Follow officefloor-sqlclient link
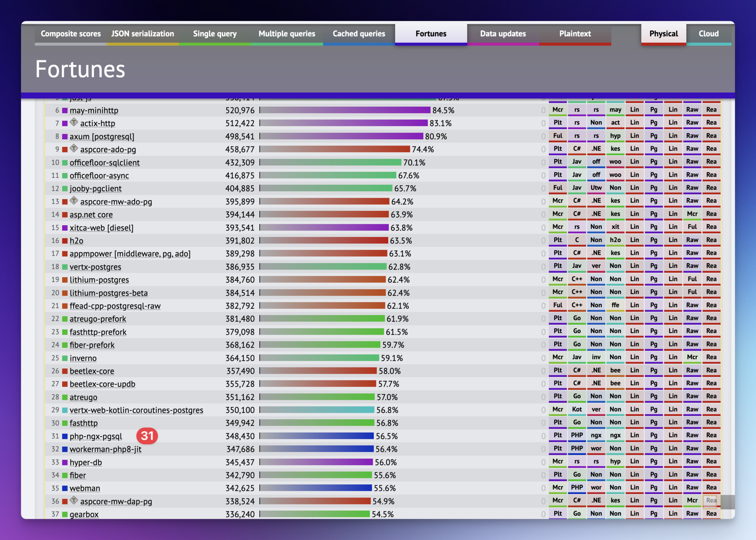 tap(105, 162)
